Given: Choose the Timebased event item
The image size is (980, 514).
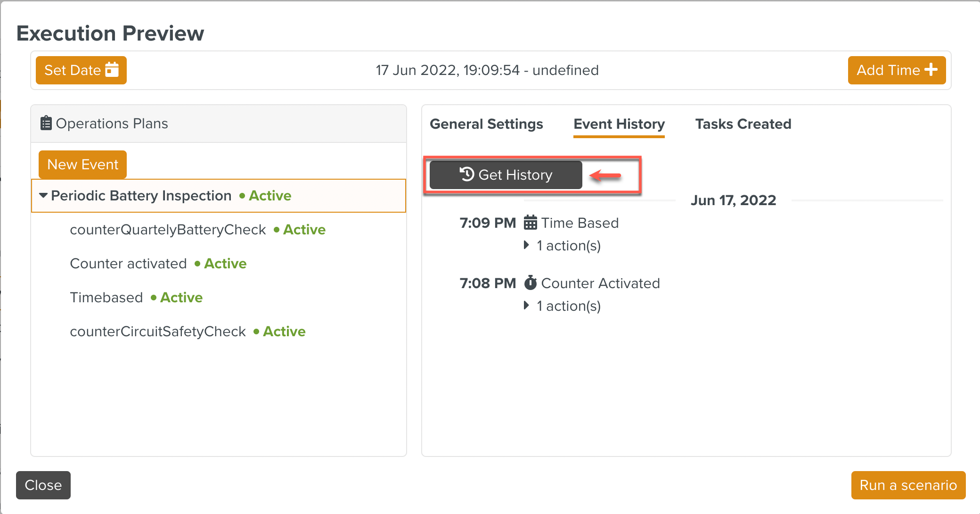Looking at the screenshot, I should point(106,298).
